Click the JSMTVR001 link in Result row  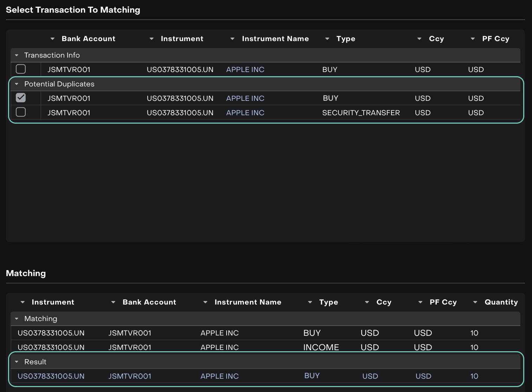pyautogui.click(x=130, y=376)
